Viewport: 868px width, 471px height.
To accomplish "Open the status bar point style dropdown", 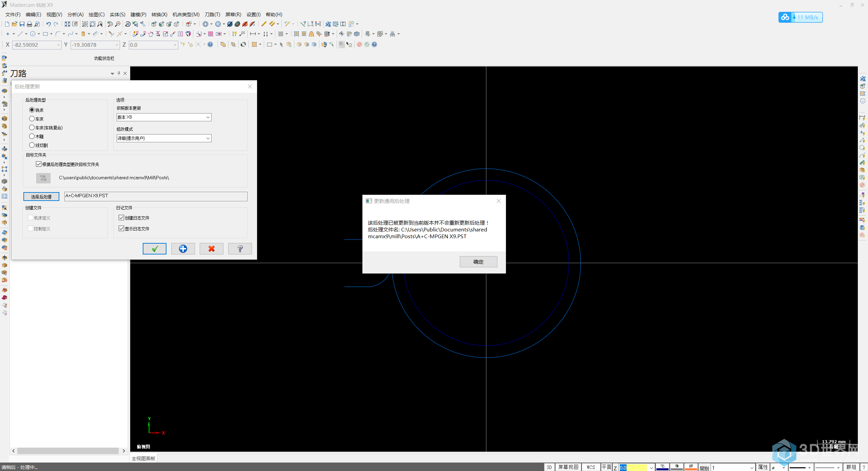I will tap(783, 468).
